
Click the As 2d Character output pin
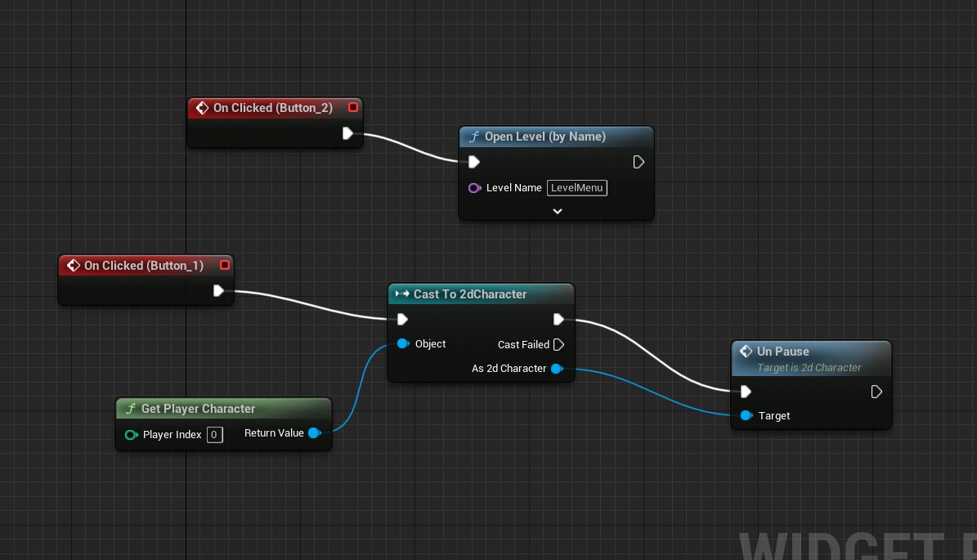coord(556,369)
